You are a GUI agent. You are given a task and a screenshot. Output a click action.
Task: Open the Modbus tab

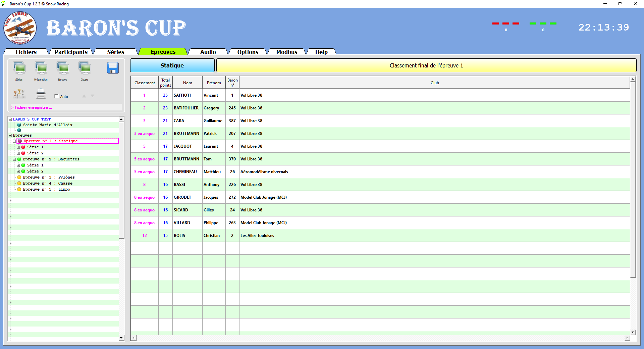click(286, 52)
